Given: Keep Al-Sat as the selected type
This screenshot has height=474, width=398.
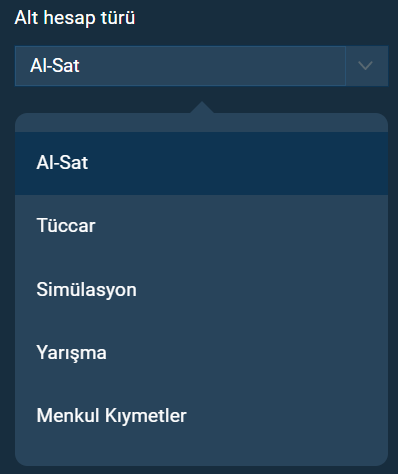Looking at the screenshot, I should click(201, 163).
